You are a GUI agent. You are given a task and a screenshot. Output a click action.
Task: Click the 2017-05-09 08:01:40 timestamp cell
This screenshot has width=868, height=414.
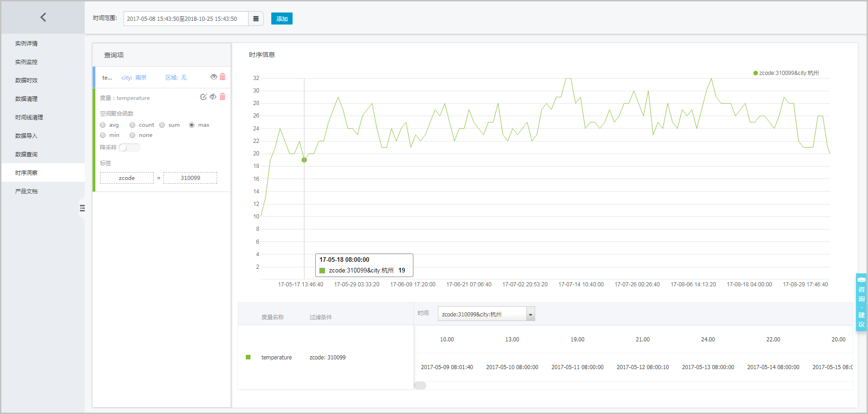click(447, 367)
